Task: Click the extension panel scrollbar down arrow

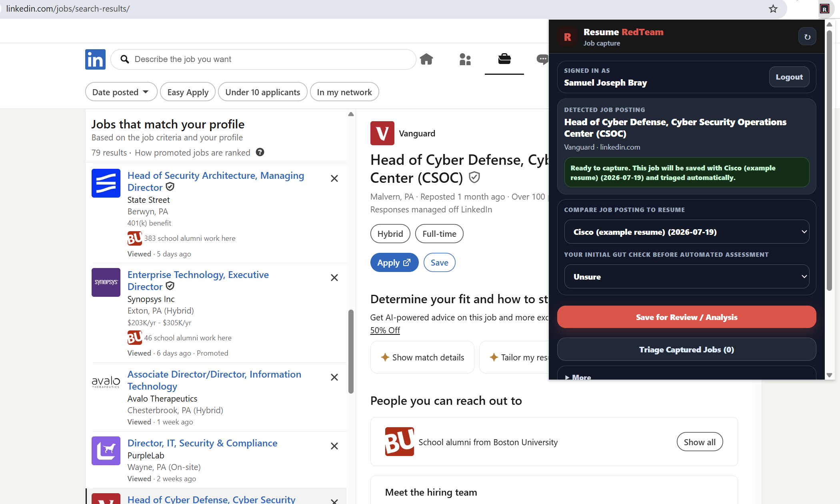Action: click(830, 375)
